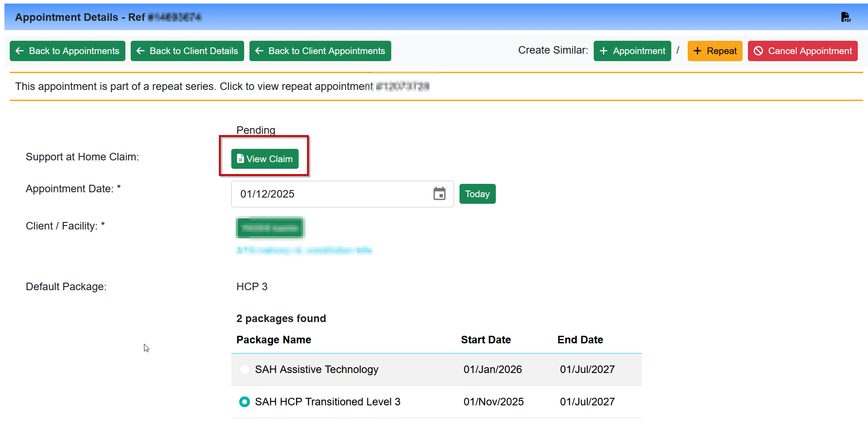Set appointment date to Today
This screenshot has height=443, width=868.
click(477, 194)
